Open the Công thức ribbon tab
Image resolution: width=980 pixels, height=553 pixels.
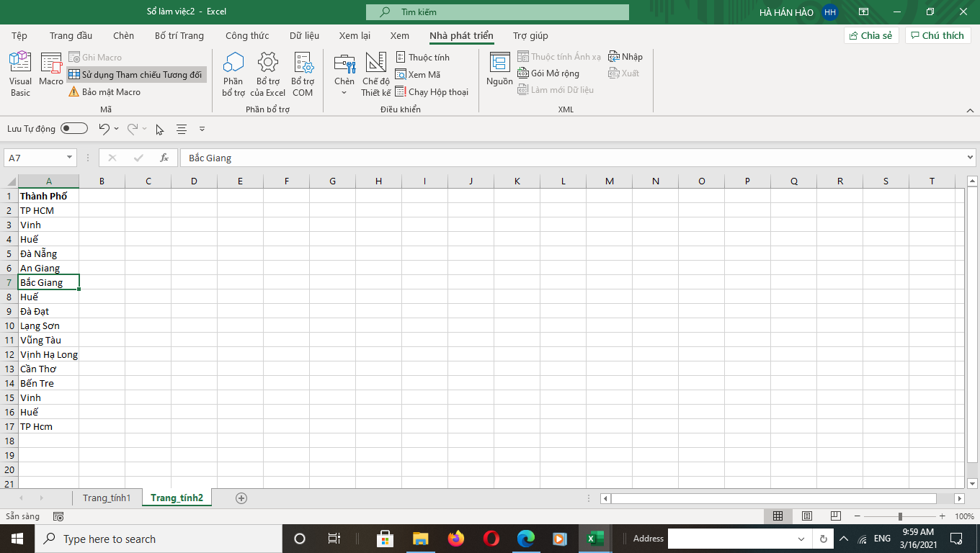click(x=247, y=35)
